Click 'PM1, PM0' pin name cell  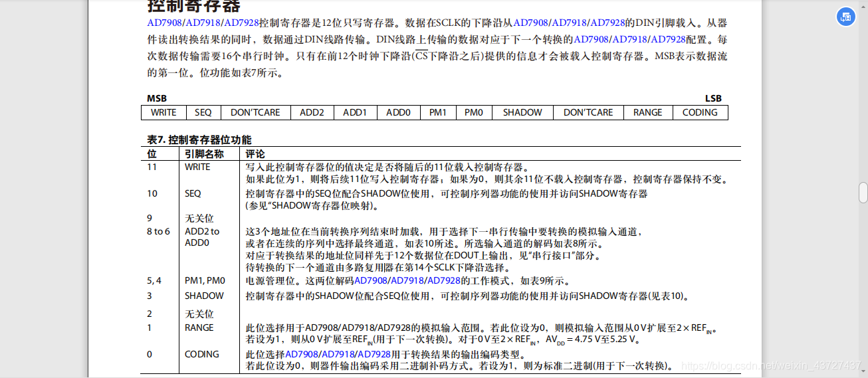click(205, 280)
